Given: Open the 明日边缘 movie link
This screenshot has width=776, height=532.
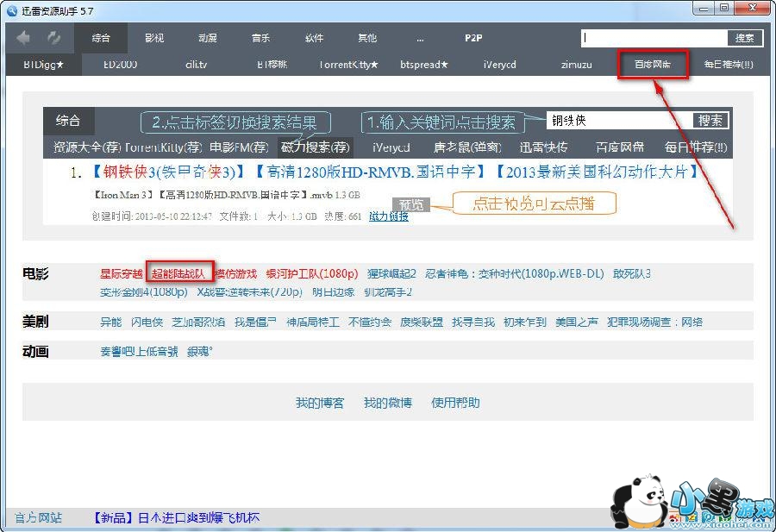Looking at the screenshot, I should 334,292.
